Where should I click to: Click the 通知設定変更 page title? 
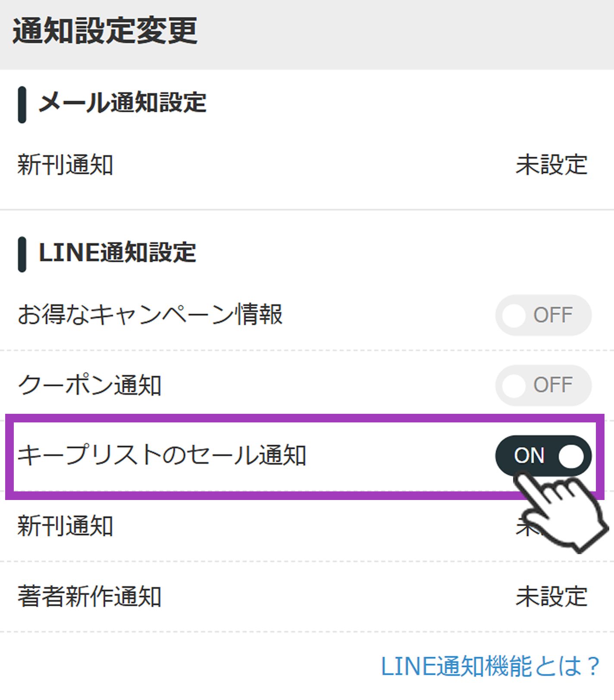[x=105, y=31]
